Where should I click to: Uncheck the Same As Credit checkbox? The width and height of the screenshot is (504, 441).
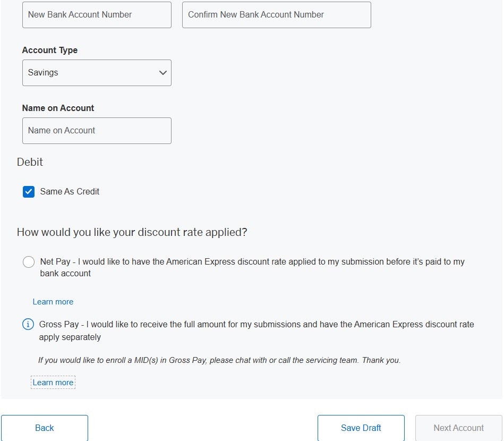tap(29, 192)
